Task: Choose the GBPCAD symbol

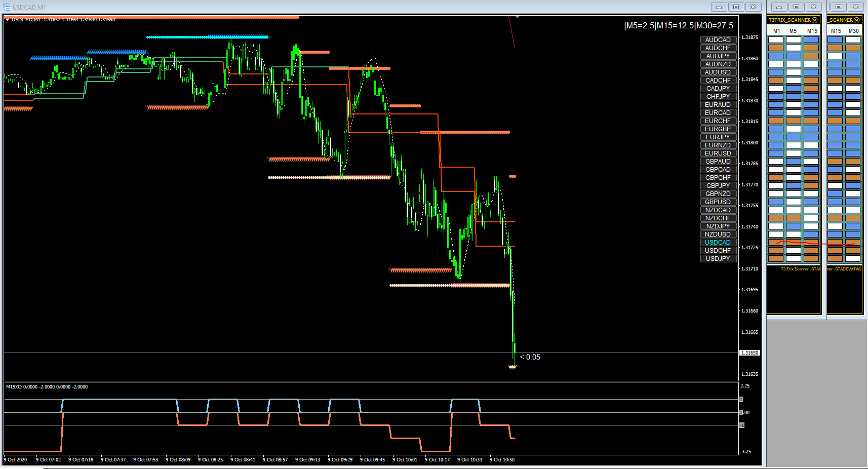Action: pyautogui.click(x=718, y=170)
